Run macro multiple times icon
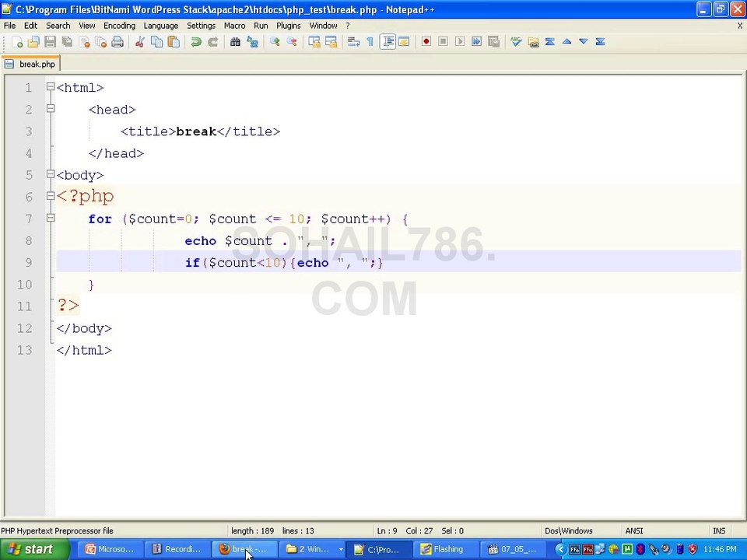 pyautogui.click(x=476, y=42)
